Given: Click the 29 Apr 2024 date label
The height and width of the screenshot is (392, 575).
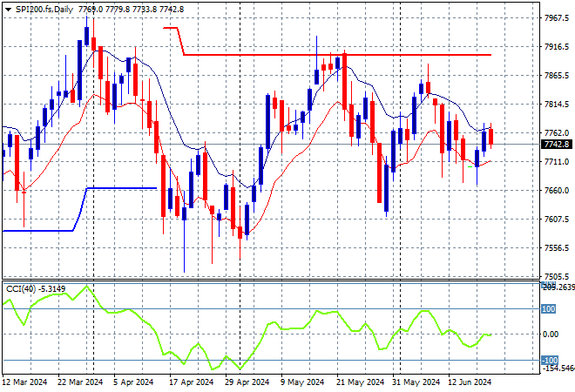Looking at the screenshot, I should (x=247, y=382).
